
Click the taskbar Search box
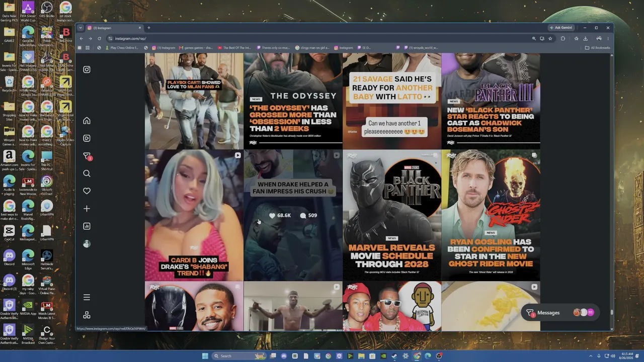click(239, 356)
